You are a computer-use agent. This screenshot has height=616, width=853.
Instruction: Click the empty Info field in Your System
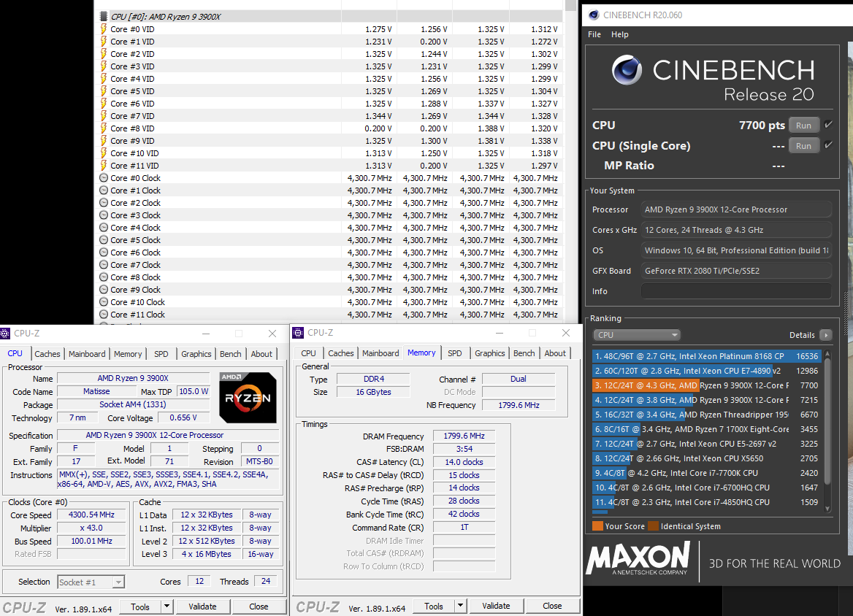(735, 291)
